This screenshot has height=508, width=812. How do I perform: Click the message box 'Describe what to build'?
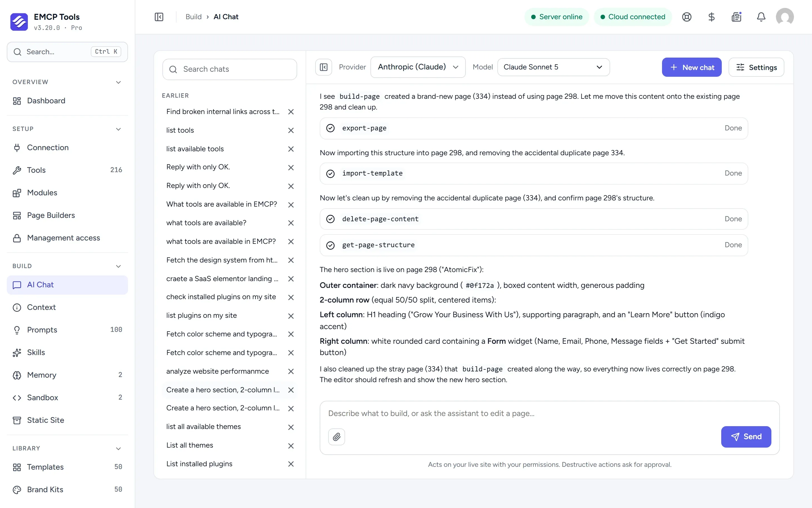click(x=549, y=413)
